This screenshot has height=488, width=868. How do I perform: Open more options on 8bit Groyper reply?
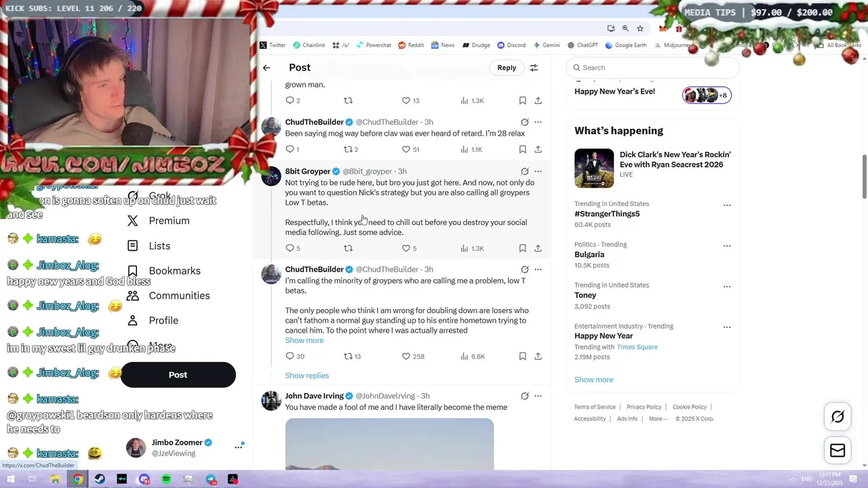click(x=538, y=171)
